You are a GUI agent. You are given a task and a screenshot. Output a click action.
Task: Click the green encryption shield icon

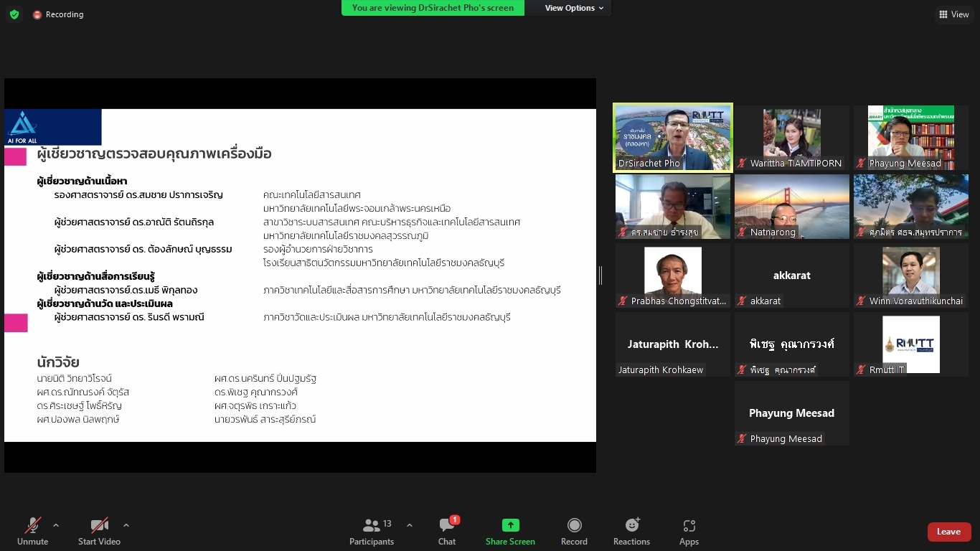14,14
